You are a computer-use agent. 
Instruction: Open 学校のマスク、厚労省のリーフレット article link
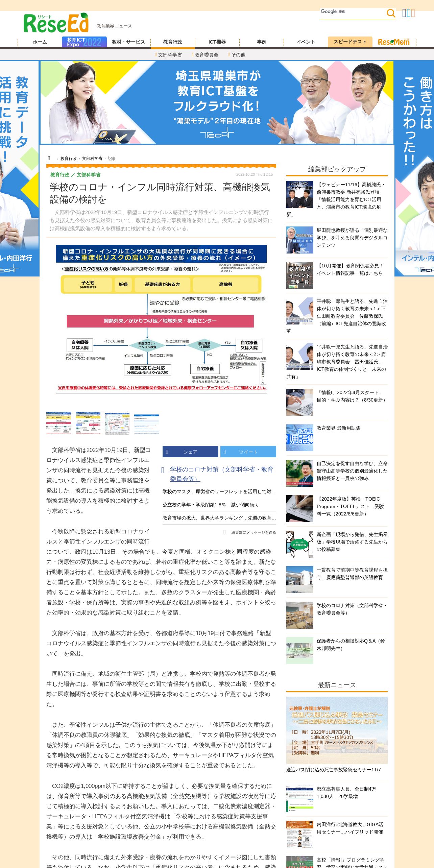click(219, 491)
